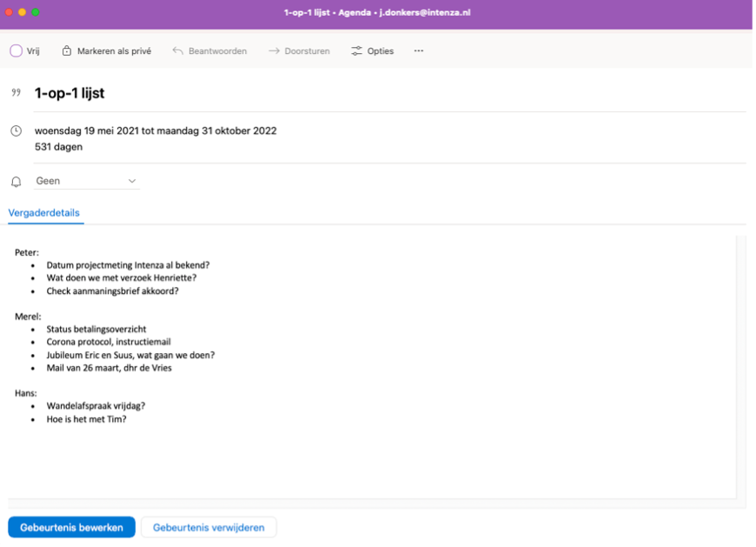Screen dimensions: 756x547
Task: Click the Vrij status label
Action: [x=33, y=50]
